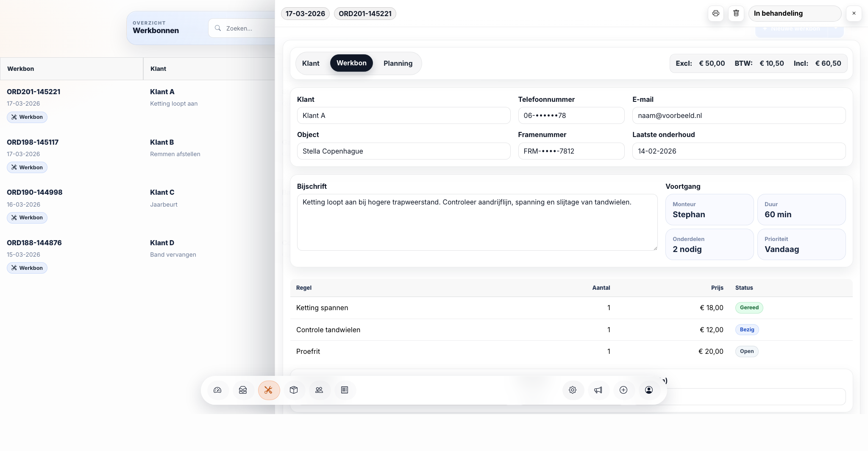Switch to the Planning tab

coord(398,63)
